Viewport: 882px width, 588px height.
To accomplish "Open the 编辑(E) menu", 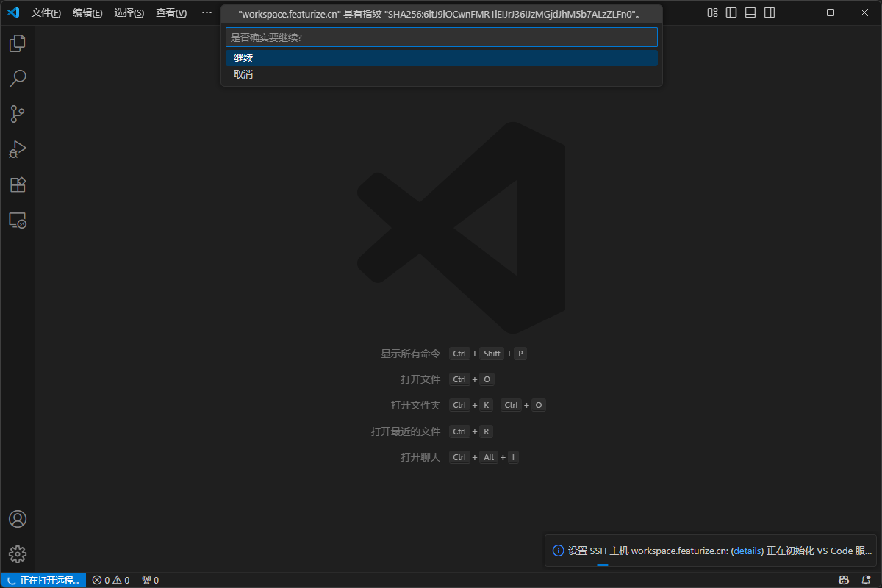I will pos(87,13).
